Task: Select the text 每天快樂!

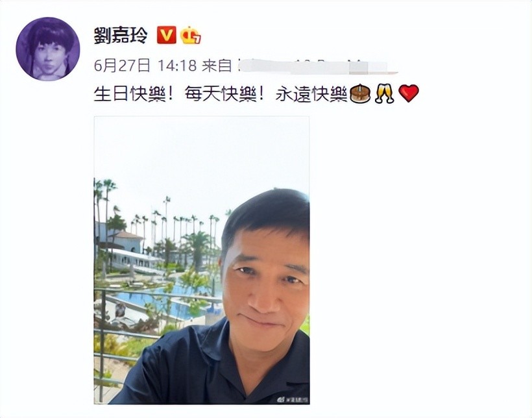Action: coord(224,93)
